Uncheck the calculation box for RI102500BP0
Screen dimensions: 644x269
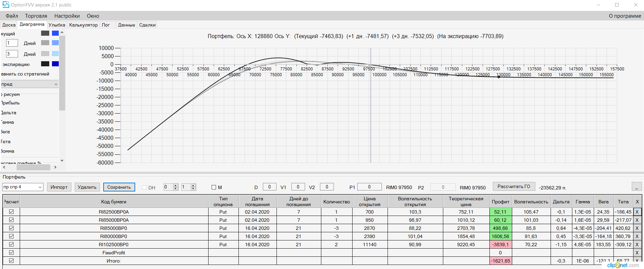click(x=11, y=245)
